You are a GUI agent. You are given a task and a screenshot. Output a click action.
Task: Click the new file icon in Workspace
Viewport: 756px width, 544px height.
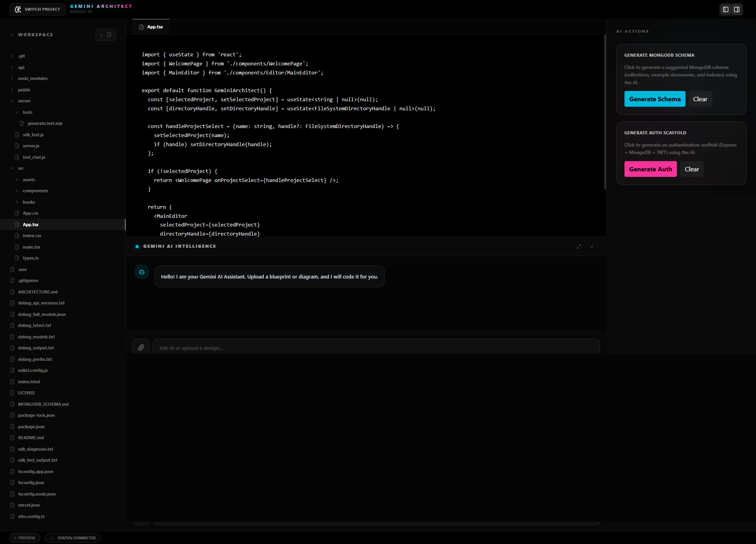[109, 35]
